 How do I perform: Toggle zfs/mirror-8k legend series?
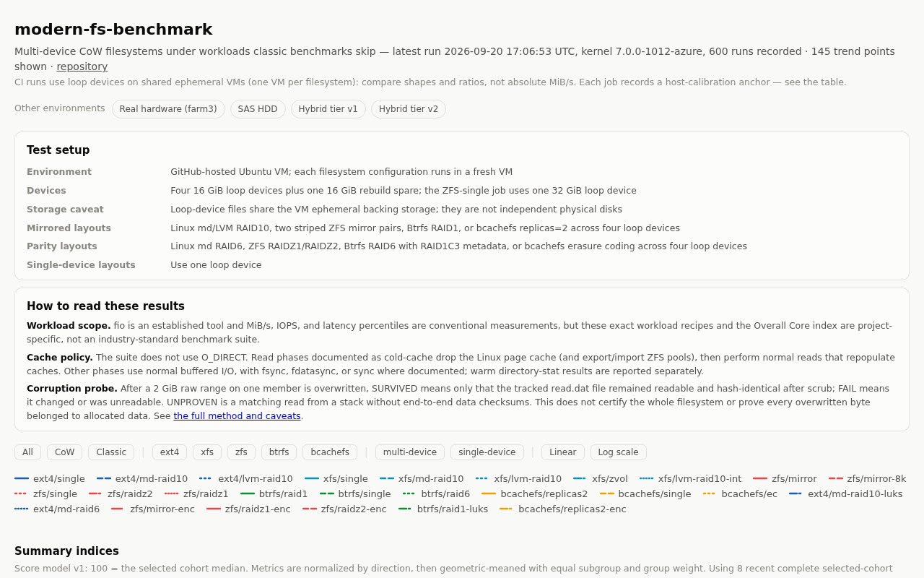tap(868, 478)
